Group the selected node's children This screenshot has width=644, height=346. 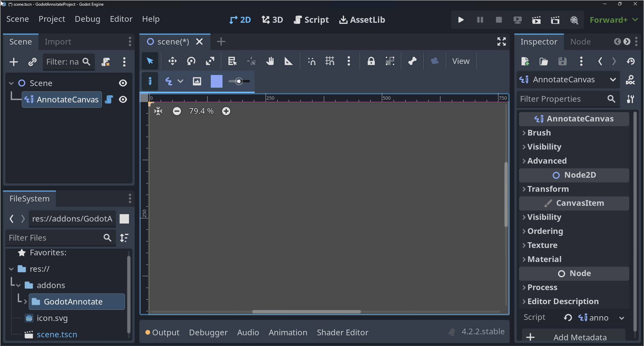point(390,61)
